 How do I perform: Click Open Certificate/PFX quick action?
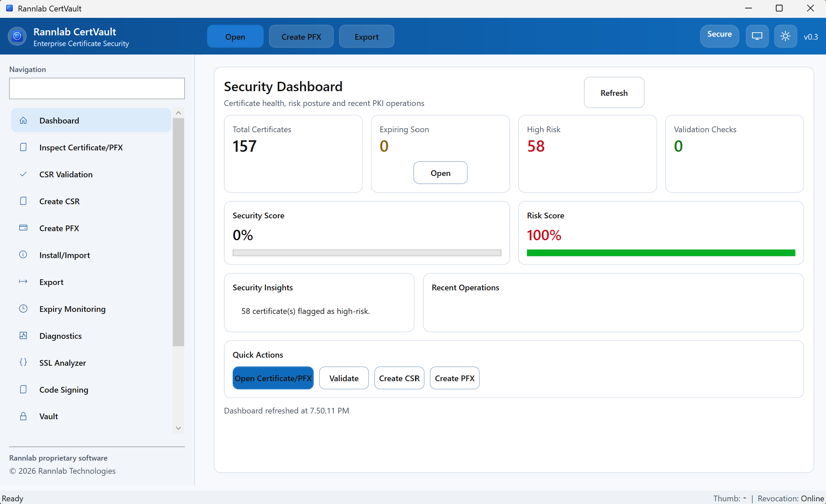(x=273, y=378)
